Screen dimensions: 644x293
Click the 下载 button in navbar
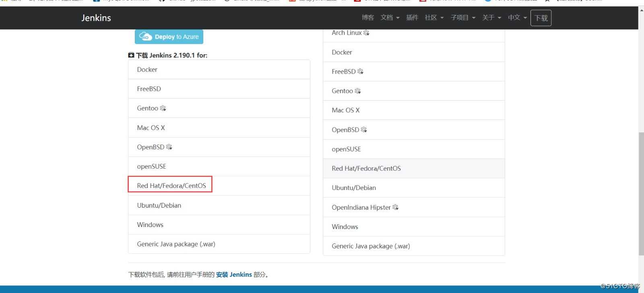point(541,18)
